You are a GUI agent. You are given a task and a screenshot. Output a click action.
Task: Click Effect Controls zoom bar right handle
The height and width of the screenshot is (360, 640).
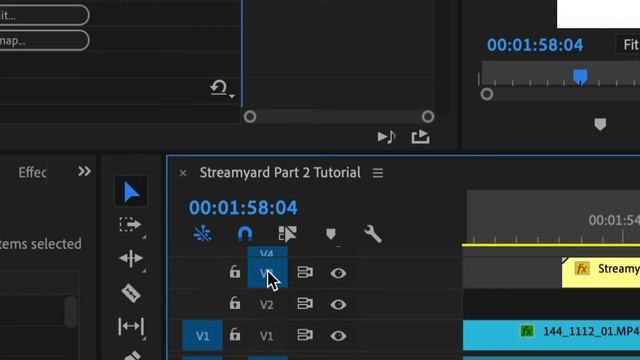[x=428, y=117]
